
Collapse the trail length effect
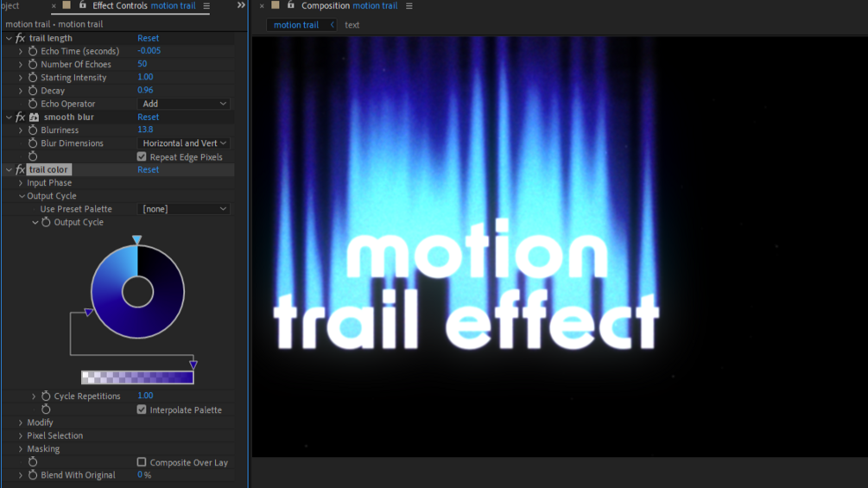tap(9, 38)
